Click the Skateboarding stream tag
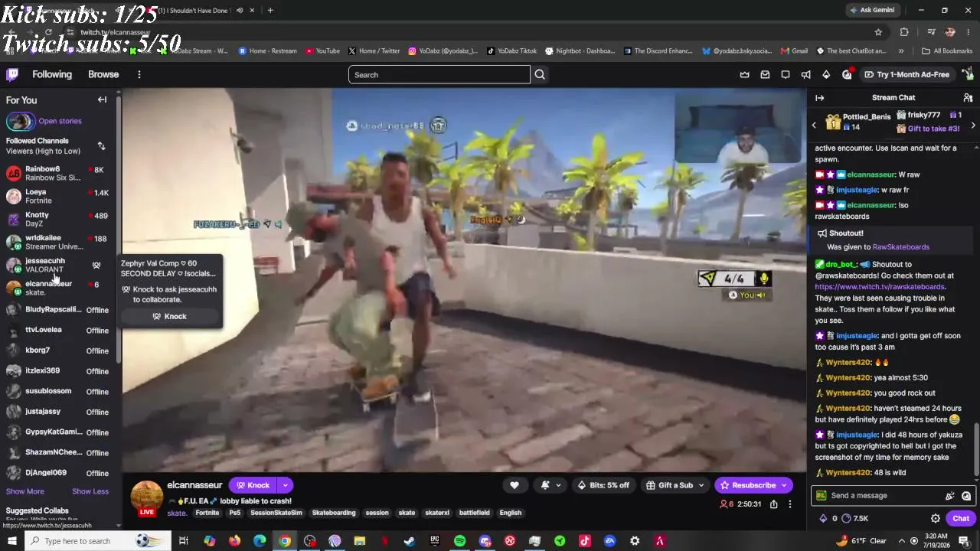Viewport: 980px width, 551px height. [334, 513]
